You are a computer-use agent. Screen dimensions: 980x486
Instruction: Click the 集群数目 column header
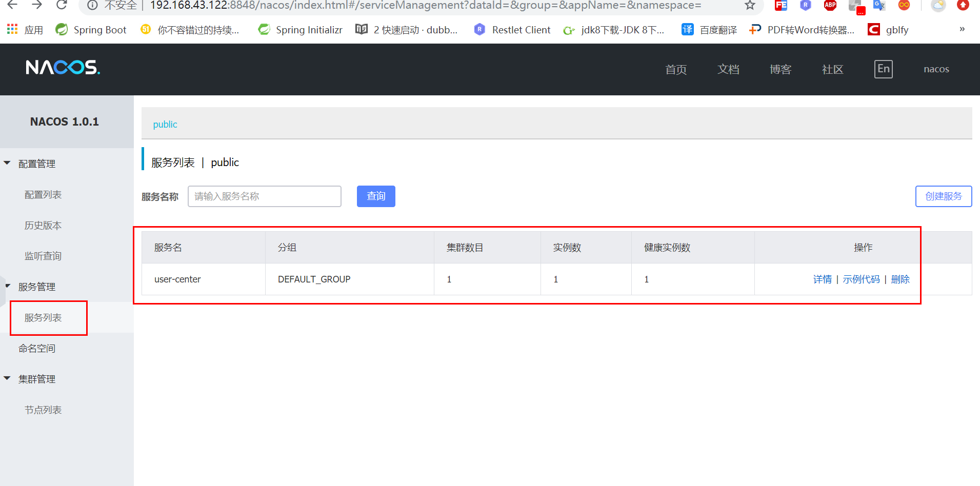(487, 248)
